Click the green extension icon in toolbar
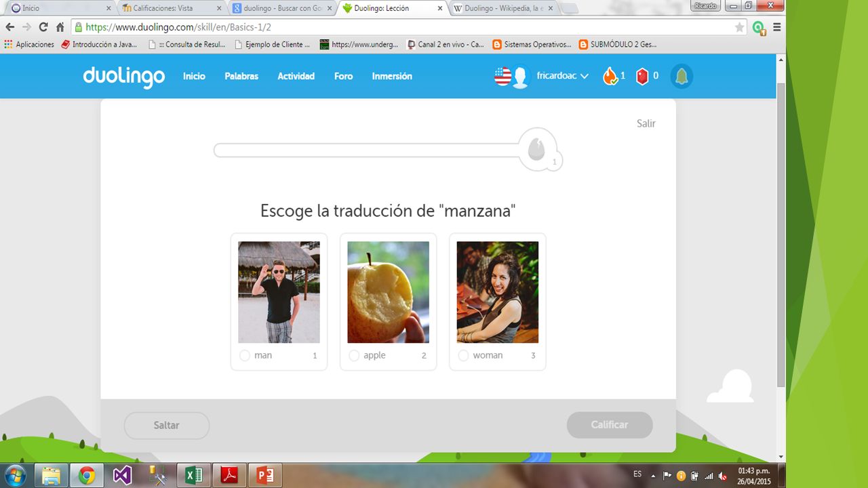The width and height of the screenshot is (868, 488). coord(759,28)
